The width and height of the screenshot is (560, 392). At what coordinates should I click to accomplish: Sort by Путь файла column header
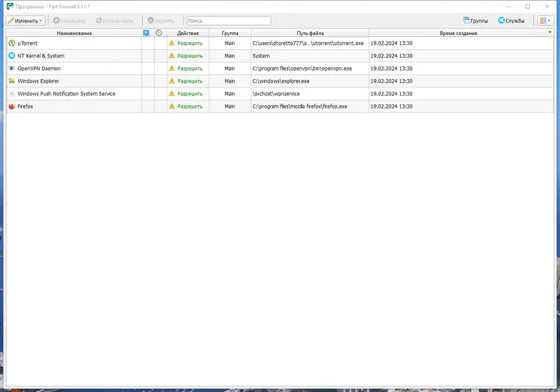coord(310,33)
